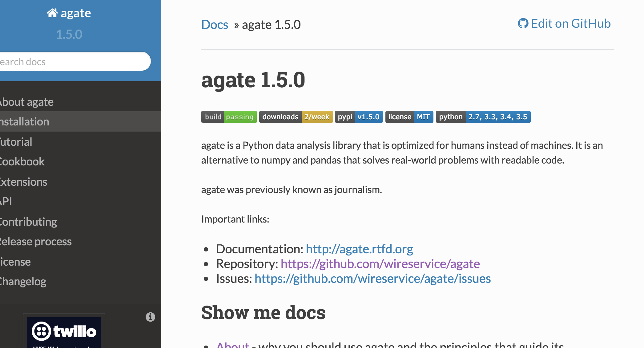Open License in sidebar

[81, 262]
